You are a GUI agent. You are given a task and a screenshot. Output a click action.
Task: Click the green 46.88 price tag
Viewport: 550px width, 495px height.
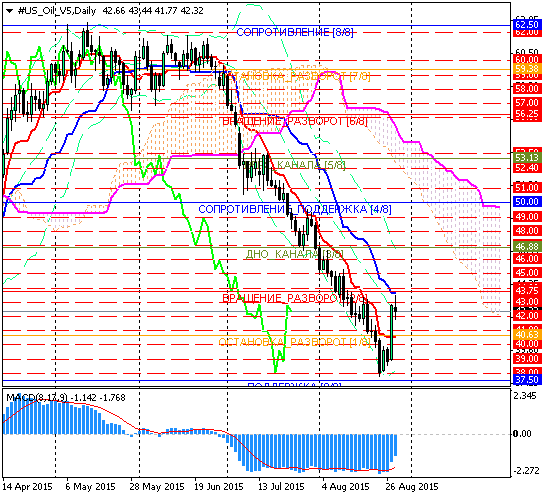527,247
